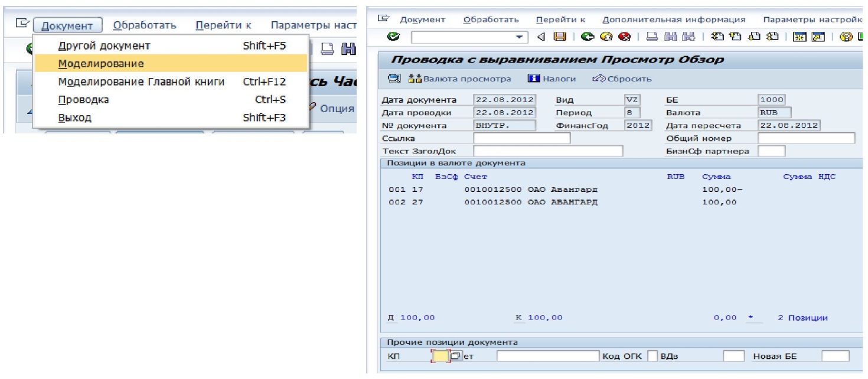Image resolution: width=868 pixels, height=379 pixels.
Task: Click the Новая БЕ input field
Action: [x=835, y=356]
